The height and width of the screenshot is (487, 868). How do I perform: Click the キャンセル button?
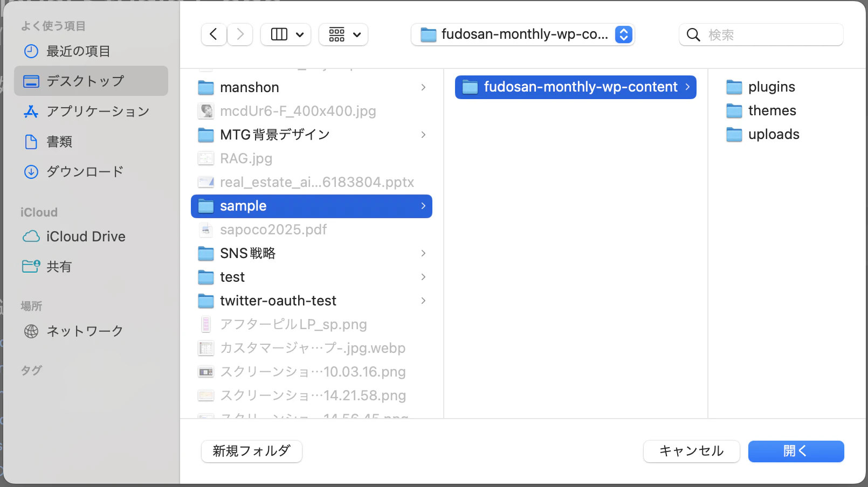pos(692,451)
